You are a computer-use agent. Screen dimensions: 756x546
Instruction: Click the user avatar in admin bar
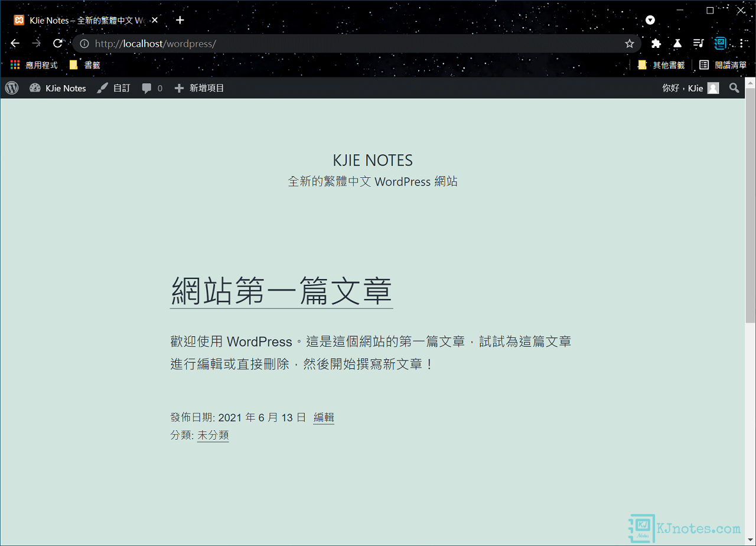713,88
